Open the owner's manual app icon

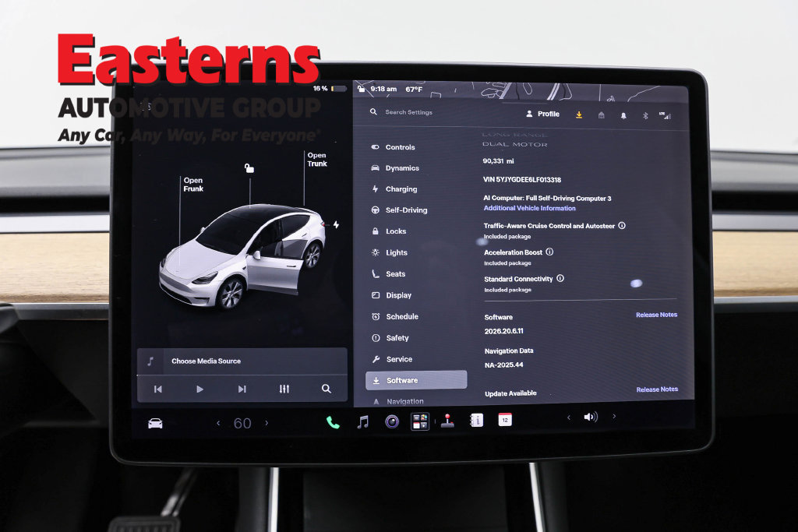click(477, 421)
